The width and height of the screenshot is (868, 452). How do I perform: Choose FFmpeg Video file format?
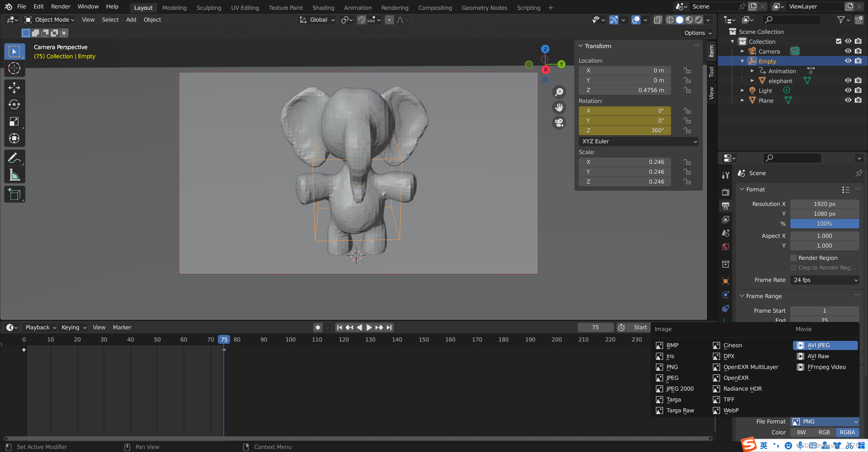[x=826, y=367]
